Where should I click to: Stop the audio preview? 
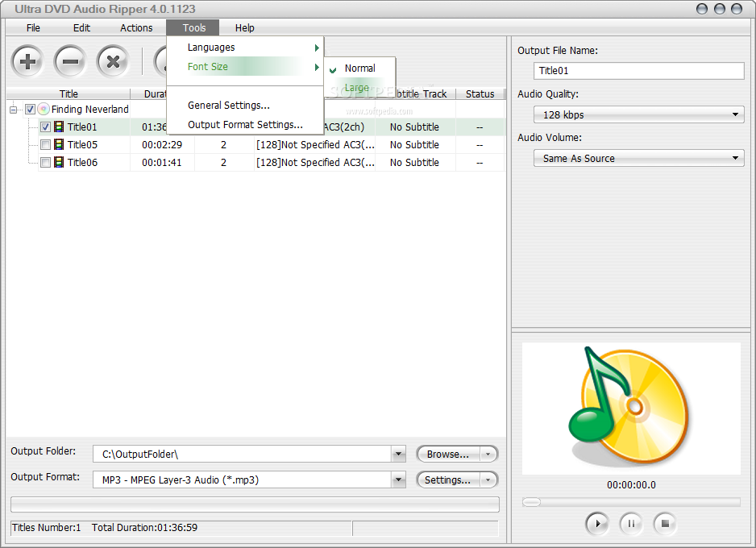coord(665,523)
